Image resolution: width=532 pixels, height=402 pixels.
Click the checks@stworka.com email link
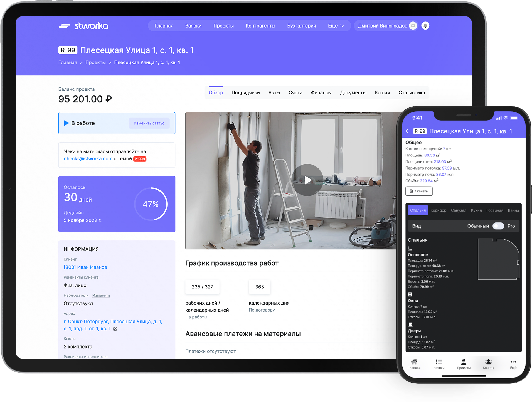click(88, 159)
